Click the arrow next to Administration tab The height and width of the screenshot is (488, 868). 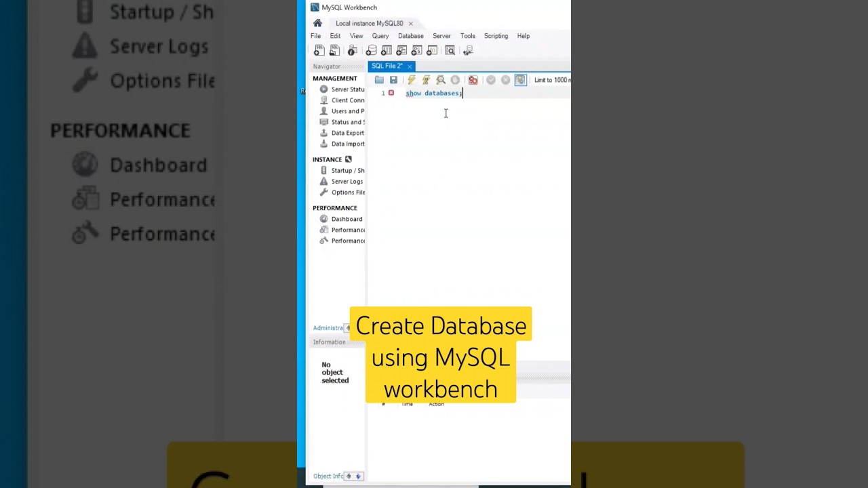pyautogui.click(x=348, y=328)
